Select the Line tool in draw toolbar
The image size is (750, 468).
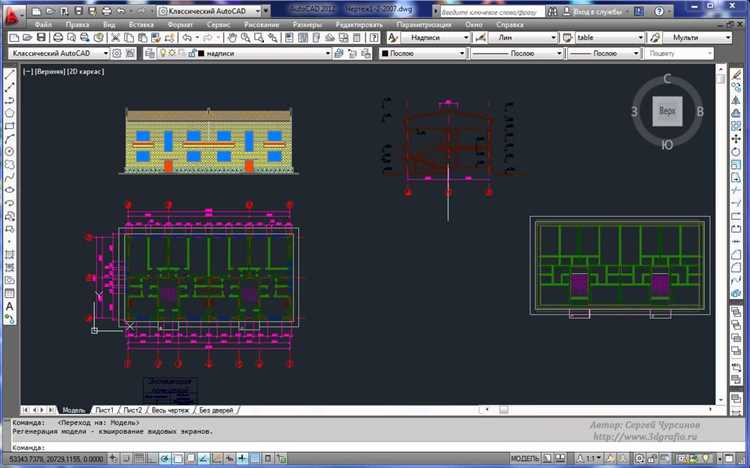pyautogui.click(x=10, y=75)
